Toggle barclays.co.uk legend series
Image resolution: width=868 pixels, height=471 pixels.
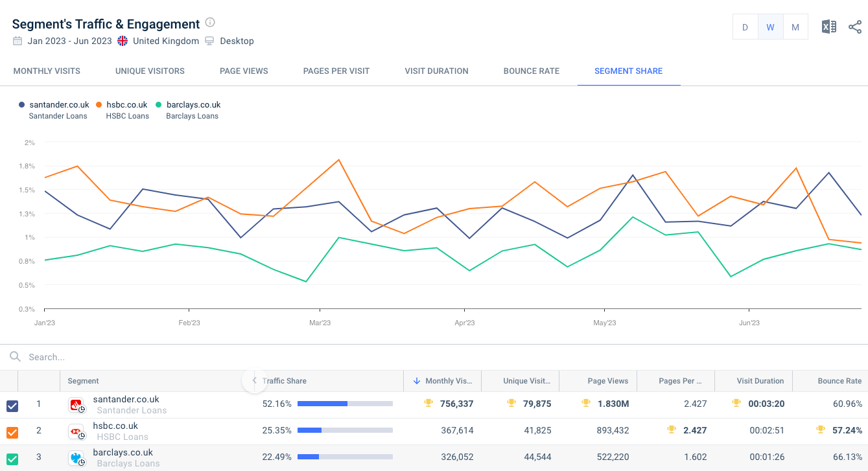(189, 104)
